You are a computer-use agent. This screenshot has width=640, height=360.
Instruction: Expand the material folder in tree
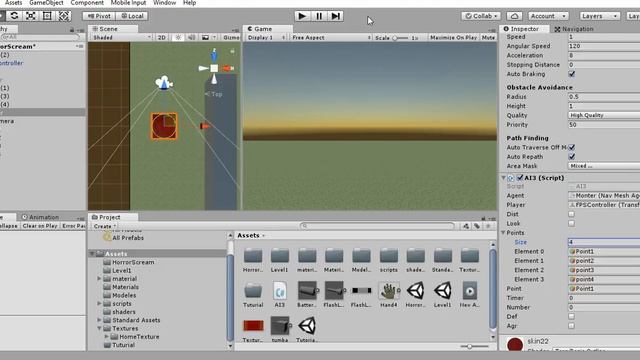coord(99,278)
